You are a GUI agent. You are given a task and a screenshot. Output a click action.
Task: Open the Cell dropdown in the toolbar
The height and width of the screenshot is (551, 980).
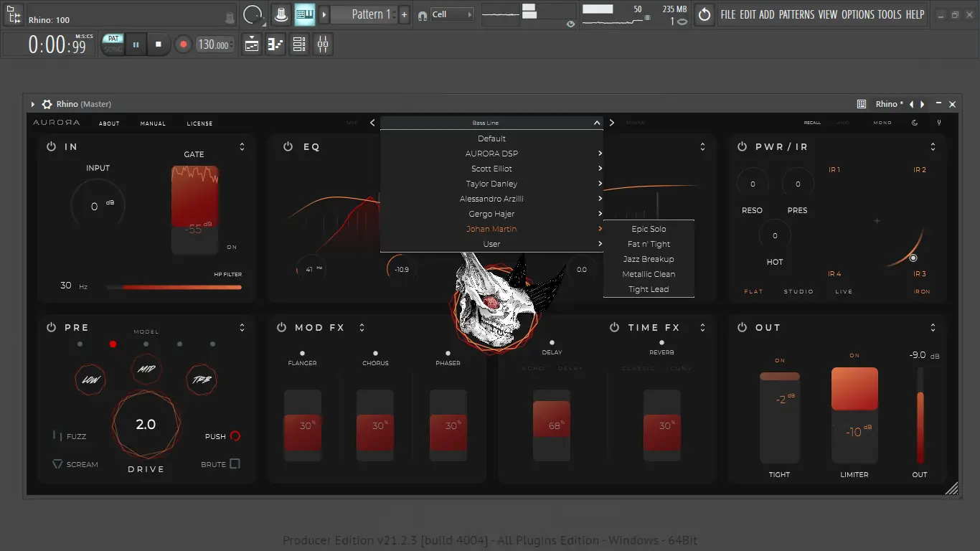tap(470, 14)
